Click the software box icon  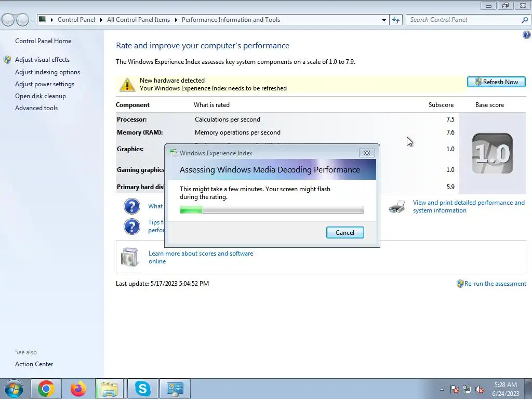point(130,257)
